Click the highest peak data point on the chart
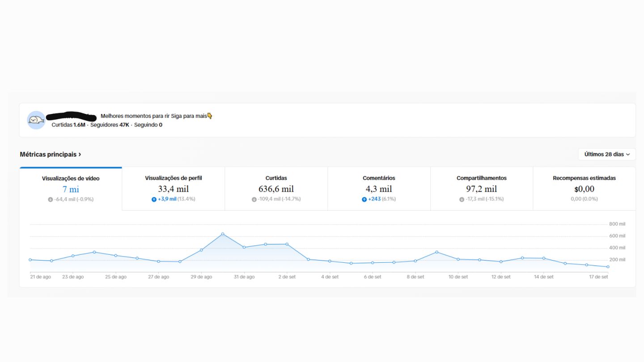This screenshot has width=644, height=362. (223, 234)
